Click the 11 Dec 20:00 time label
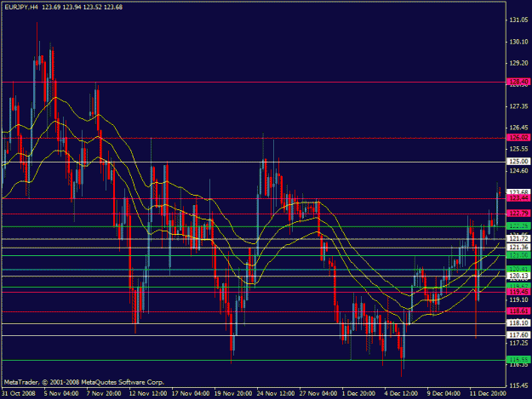532x399 pixels. coord(488,393)
